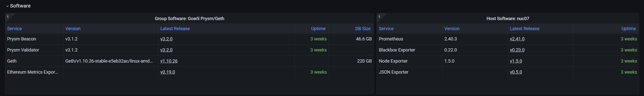The image size is (644, 96).
Task: Open Blackbox Exporter v0.23.0 release link
Action: pyautogui.click(x=517, y=50)
